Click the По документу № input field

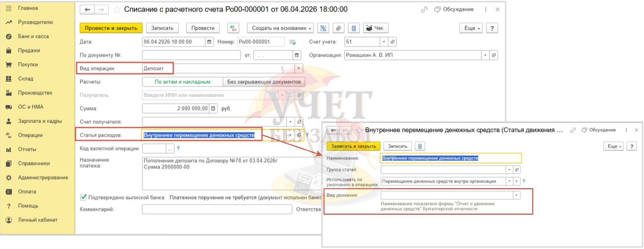click(x=191, y=55)
